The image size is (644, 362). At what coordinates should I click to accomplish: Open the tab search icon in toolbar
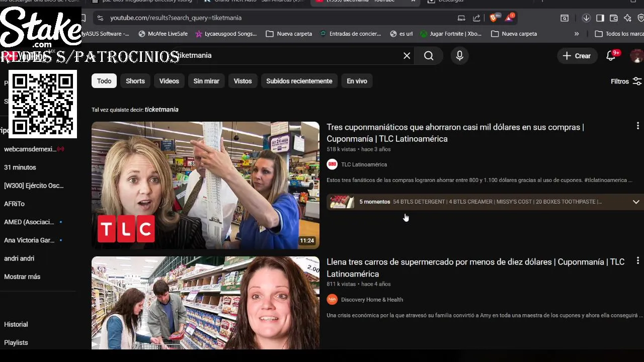pos(565,18)
